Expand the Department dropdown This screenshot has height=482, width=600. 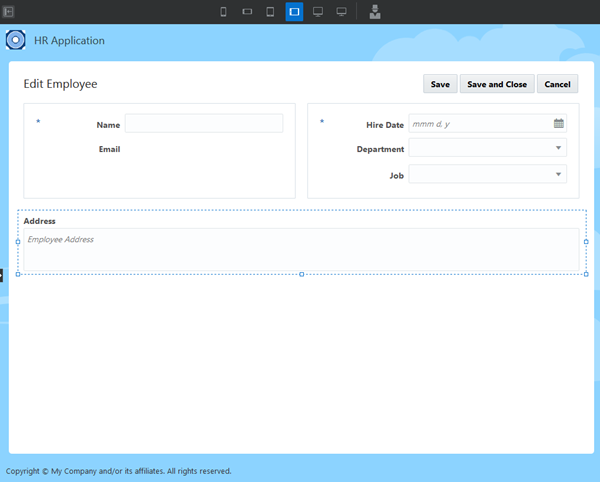point(558,148)
